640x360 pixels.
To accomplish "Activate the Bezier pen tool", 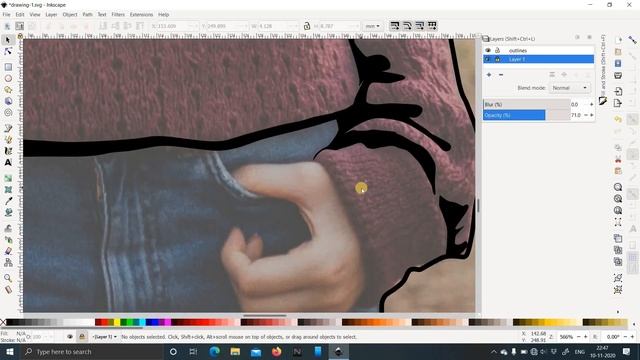I will [x=8, y=140].
